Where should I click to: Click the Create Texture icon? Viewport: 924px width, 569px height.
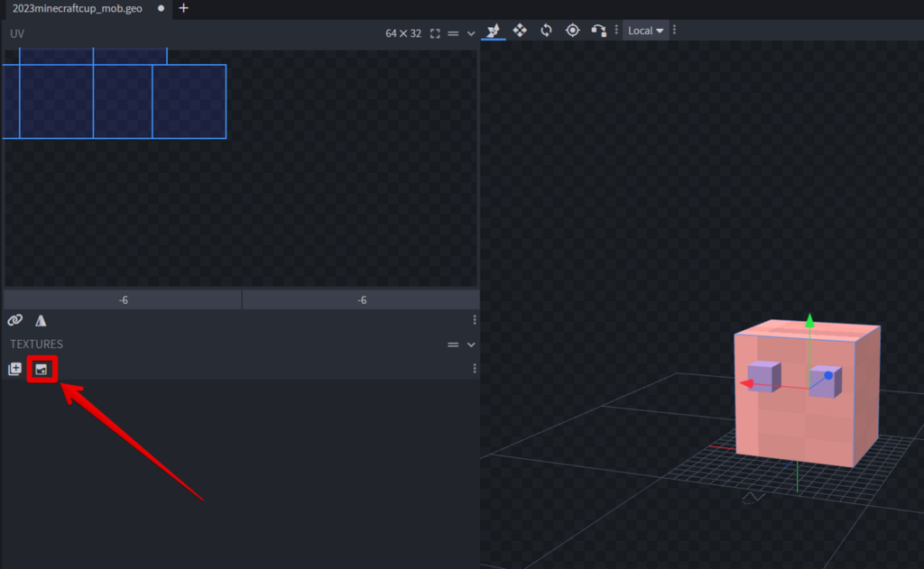pos(14,369)
